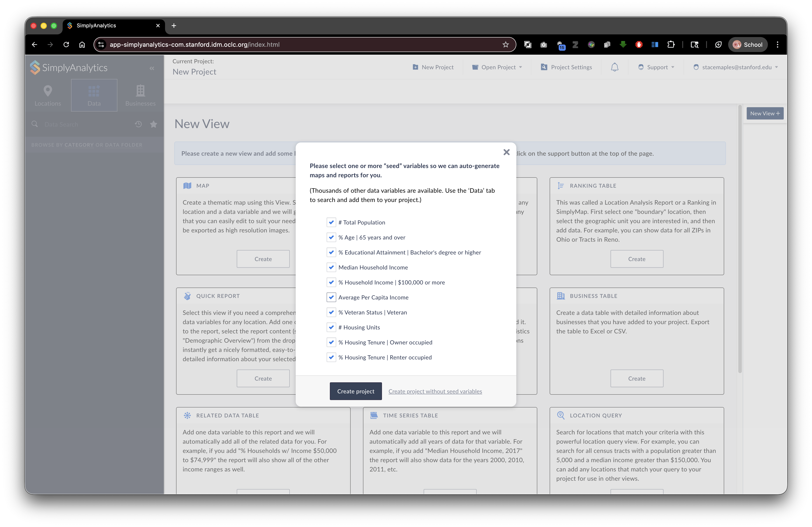812x527 pixels.
Task: Toggle the % Age 65 years and over checkbox
Action: click(x=331, y=237)
